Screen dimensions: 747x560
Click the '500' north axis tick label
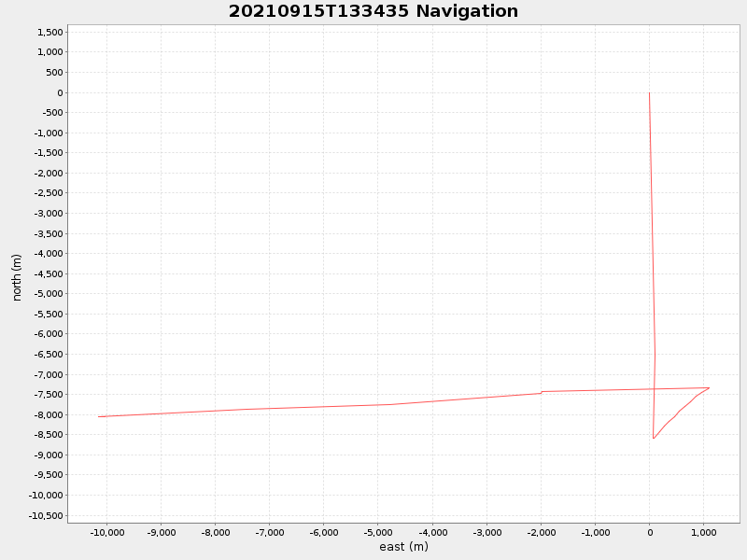(x=55, y=73)
